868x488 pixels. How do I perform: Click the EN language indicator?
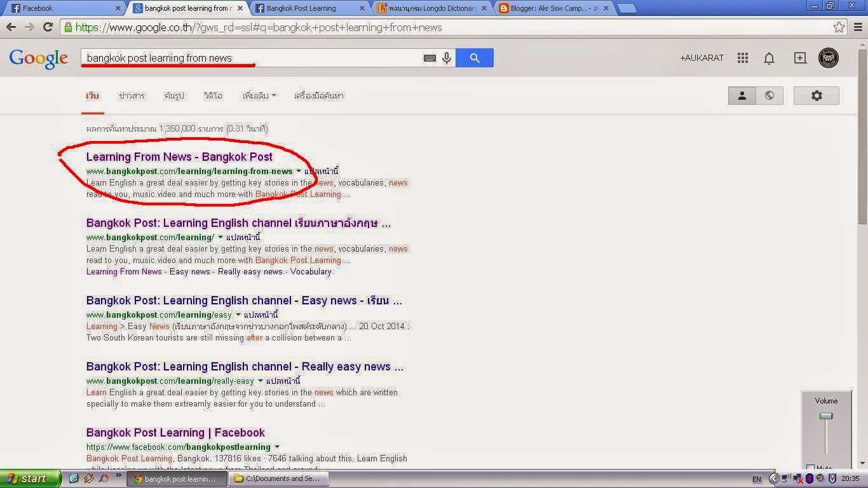coord(756,479)
